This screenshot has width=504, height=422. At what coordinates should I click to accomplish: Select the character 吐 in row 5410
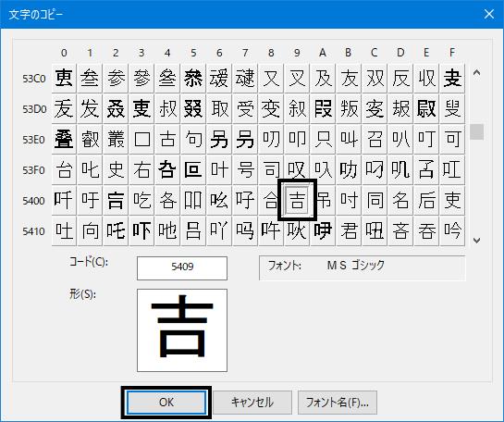[x=64, y=231]
